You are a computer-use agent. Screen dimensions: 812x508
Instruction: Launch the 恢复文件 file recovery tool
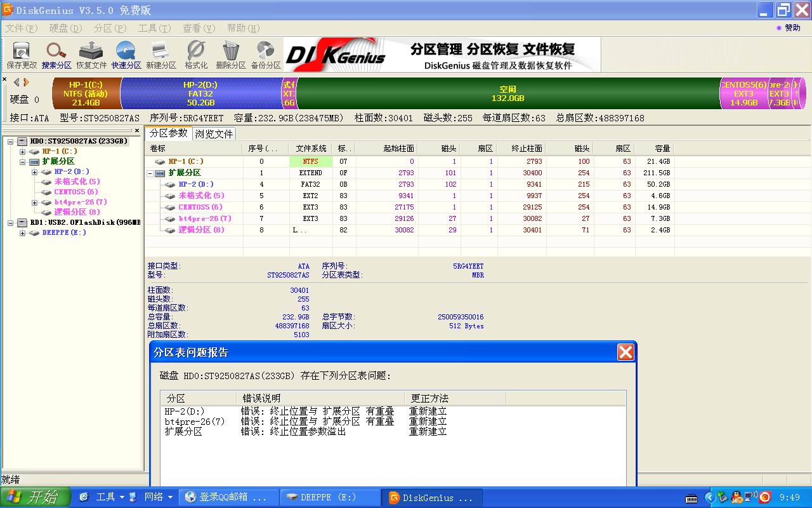91,55
